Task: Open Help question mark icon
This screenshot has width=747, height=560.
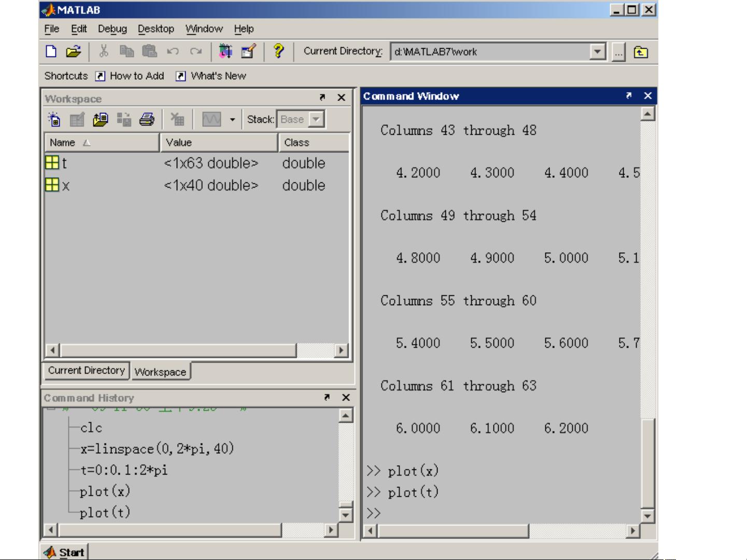Action: [278, 51]
